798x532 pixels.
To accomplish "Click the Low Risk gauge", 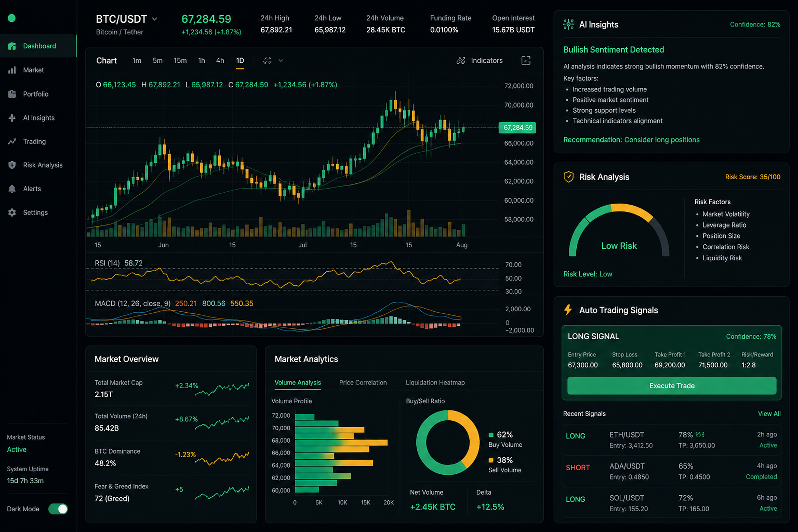I will [x=619, y=230].
